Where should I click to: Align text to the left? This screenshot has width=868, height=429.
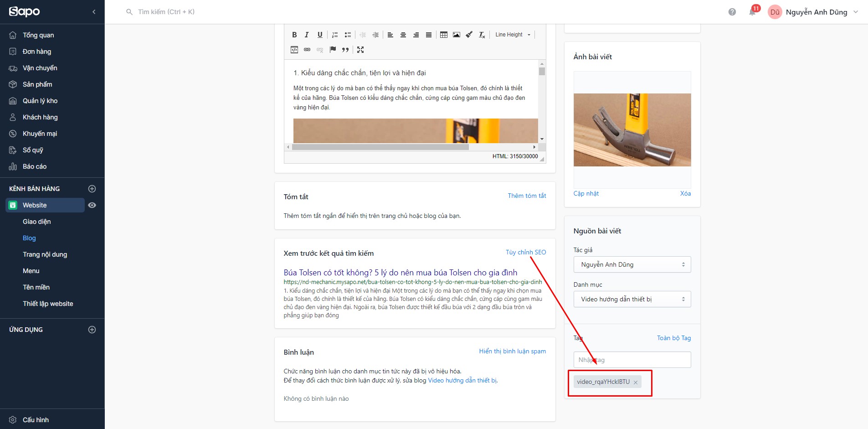pos(390,35)
